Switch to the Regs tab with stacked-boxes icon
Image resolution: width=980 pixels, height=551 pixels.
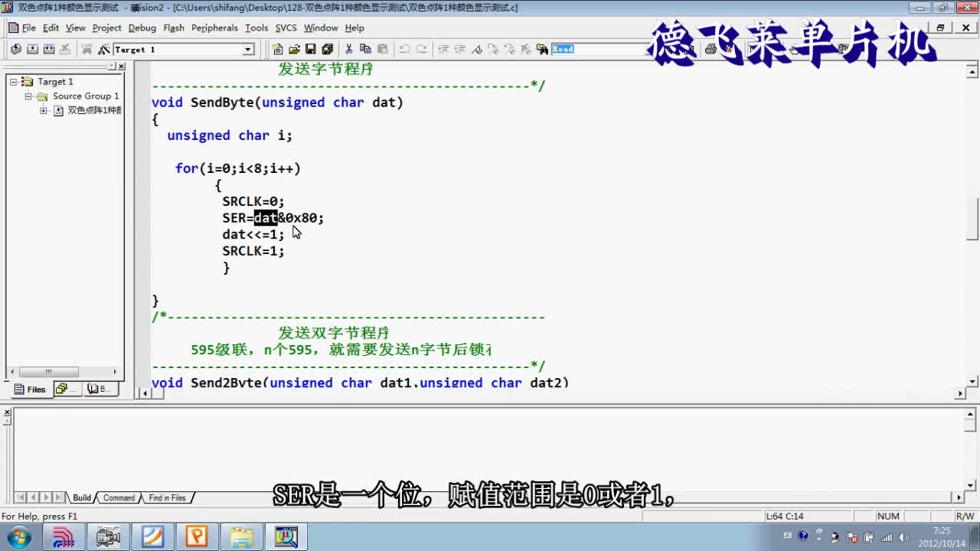[67, 390]
